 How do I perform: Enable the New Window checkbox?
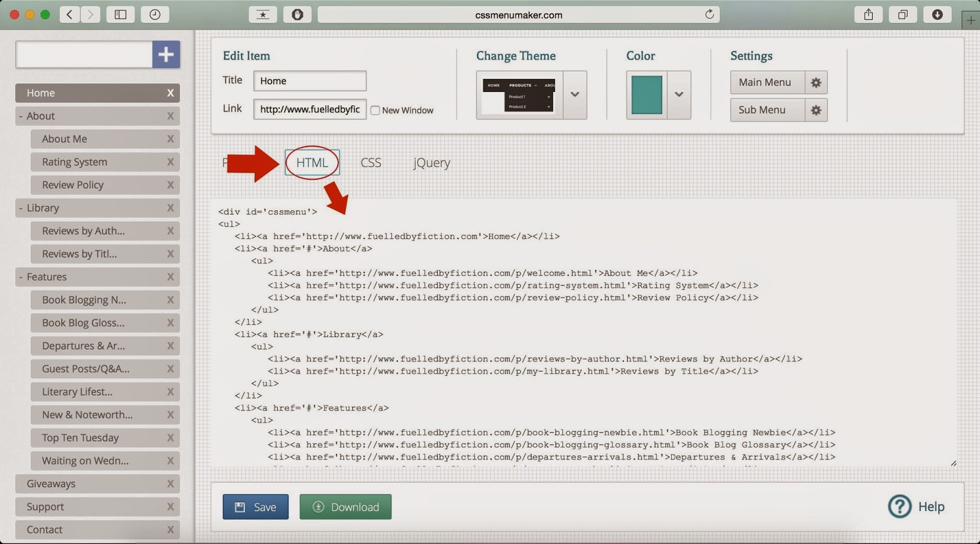[375, 111]
